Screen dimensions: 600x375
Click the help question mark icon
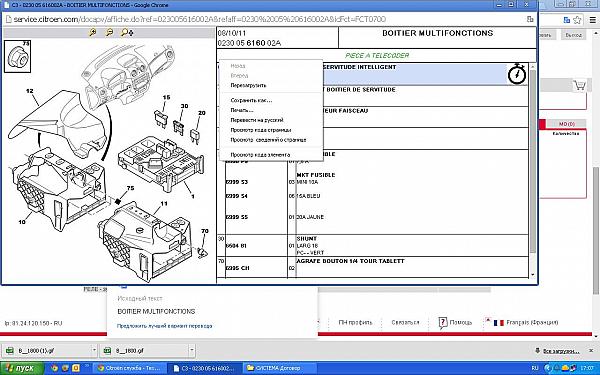point(443,323)
